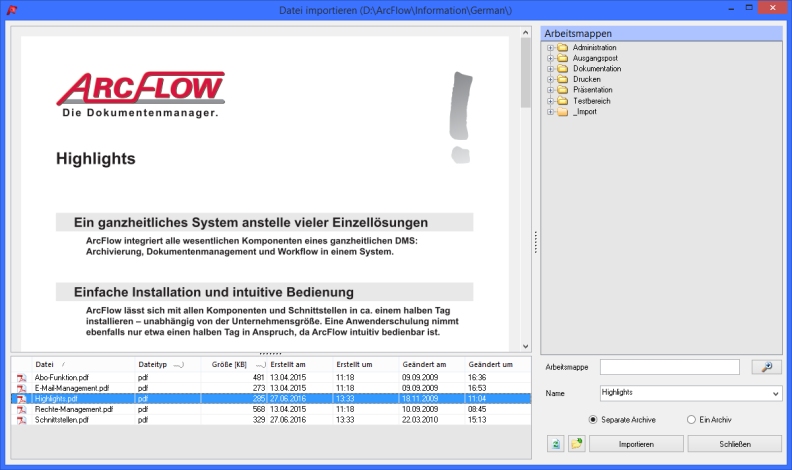Click the Highlights PDF preview page
The width and height of the screenshot is (792, 470).
(265, 194)
